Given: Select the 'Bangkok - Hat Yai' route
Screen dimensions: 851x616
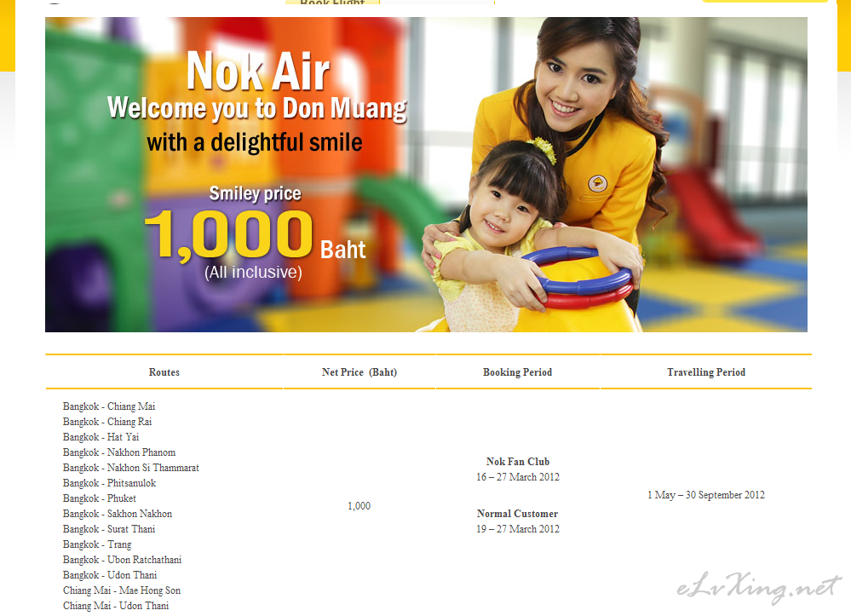Looking at the screenshot, I should pyautogui.click(x=101, y=437).
